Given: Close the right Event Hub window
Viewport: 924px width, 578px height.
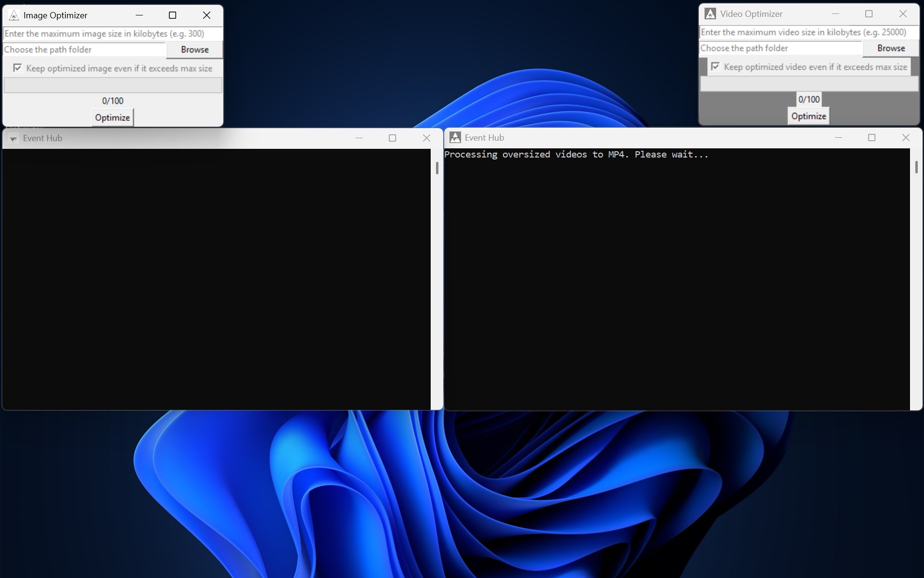Looking at the screenshot, I should coord(906,138).
